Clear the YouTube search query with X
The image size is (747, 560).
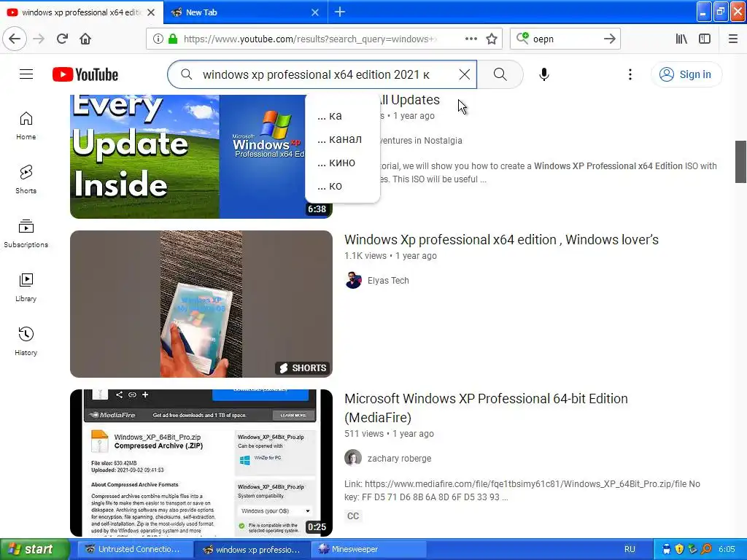[x=465, y=74]
